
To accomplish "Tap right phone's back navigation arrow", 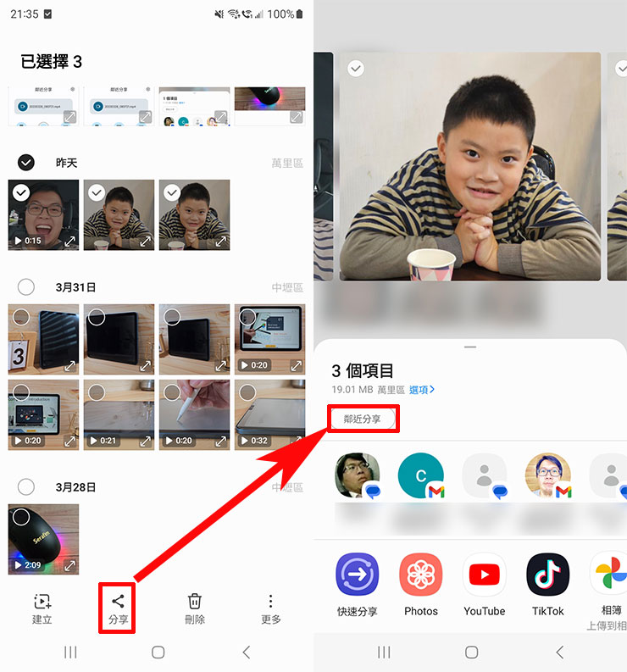I will (x=559, y=653).
